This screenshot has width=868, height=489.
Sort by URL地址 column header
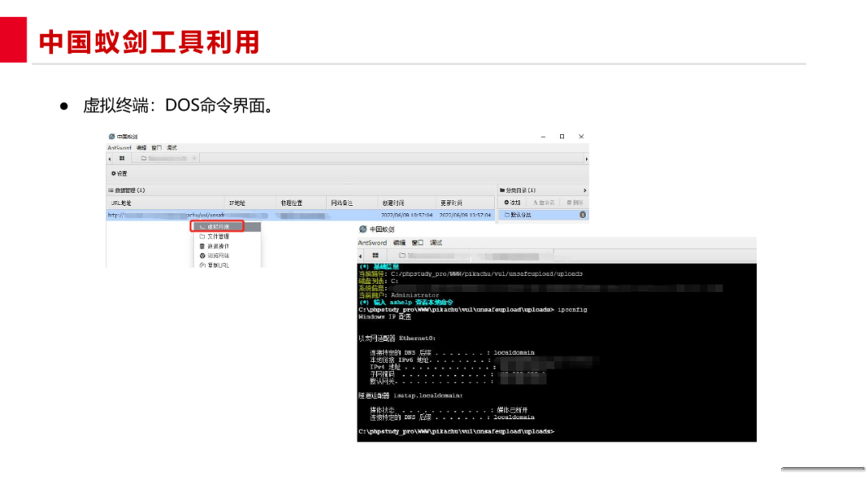[x=121, y=203]
